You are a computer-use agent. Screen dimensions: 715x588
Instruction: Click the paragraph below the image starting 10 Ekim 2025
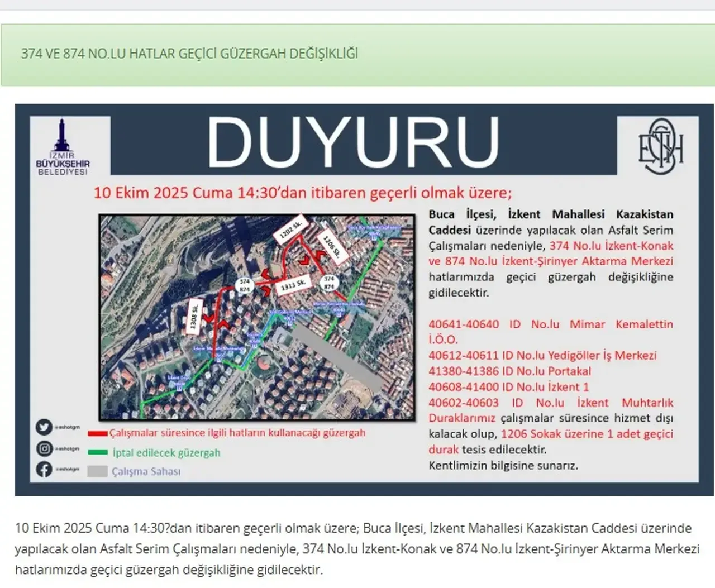[x=357, y=549]
